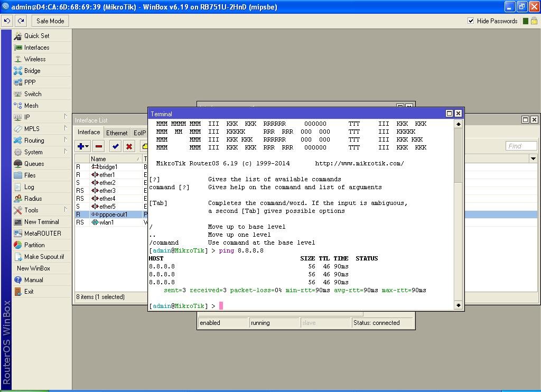The image size is (541, 392).
Task: Open the Bridge menu item
Action: click(x=41, y=71)
